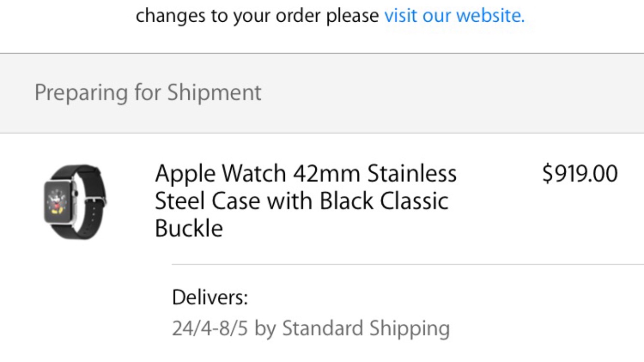This screenshot has width=644, height=362.
Task: Select the Preparing for Shipment header
Action: click(x=148, y=93)
